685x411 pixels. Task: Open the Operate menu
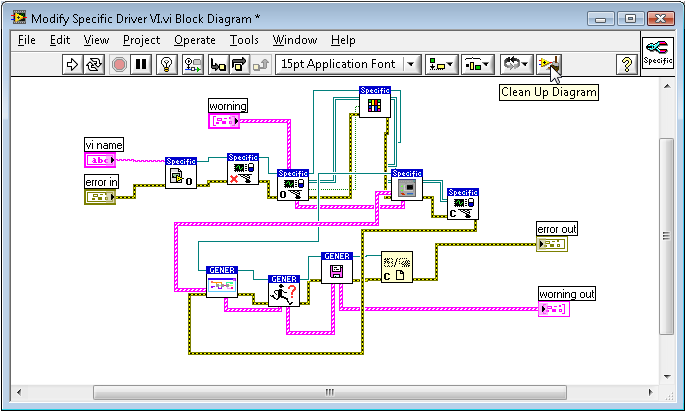coord(194,40)
